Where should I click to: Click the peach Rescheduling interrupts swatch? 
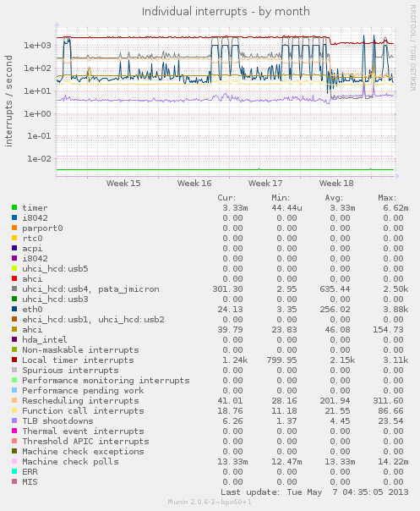tap(14, 400)
